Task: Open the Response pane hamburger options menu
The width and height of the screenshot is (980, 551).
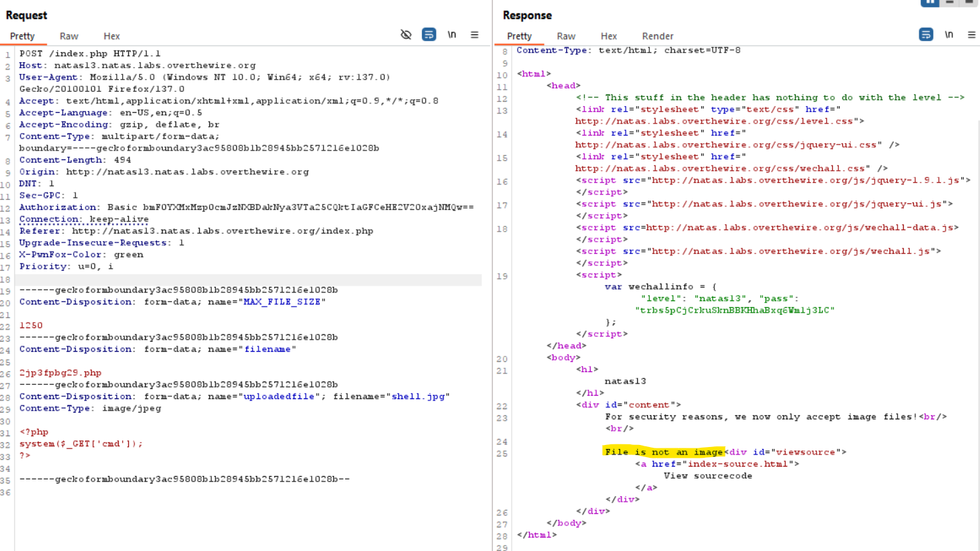Action: pos(972,35)
